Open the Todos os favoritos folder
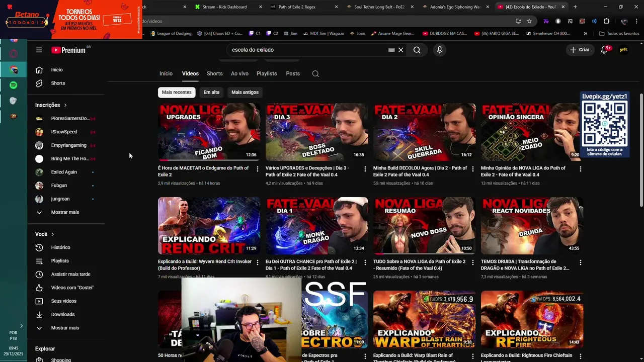644x362 pixels. 619,34
